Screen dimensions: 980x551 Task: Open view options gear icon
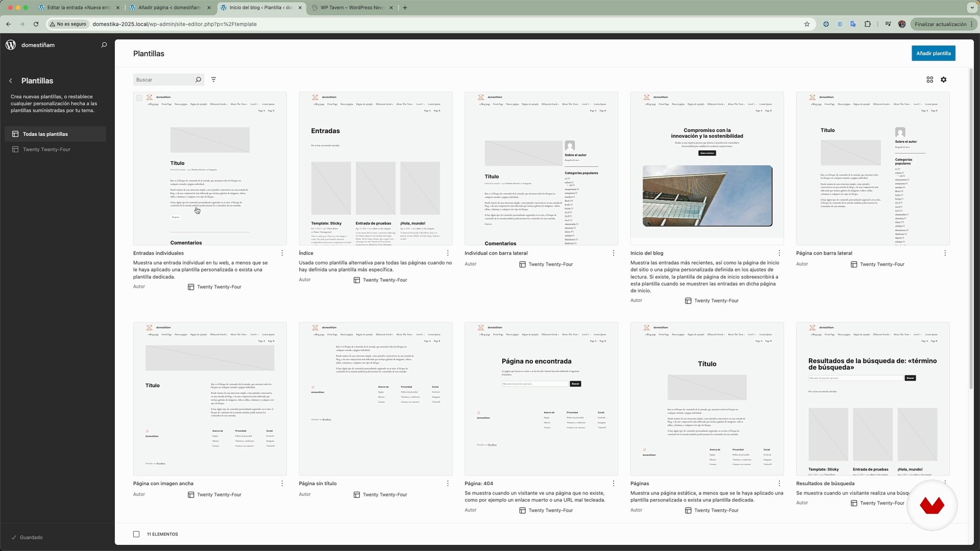point(943,80)
